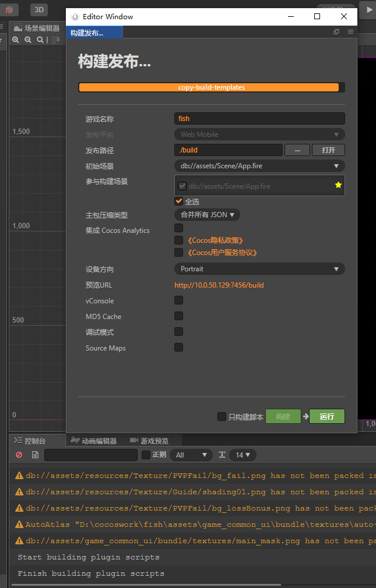Enable the 正则 regex checkbox
376x588 pixels.
pos(146,455)
